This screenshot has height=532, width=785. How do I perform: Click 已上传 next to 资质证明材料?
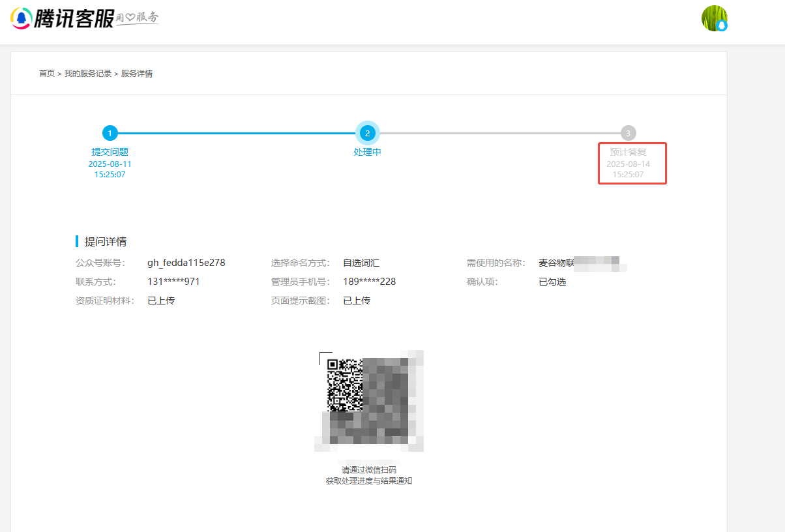pos(161,301)
